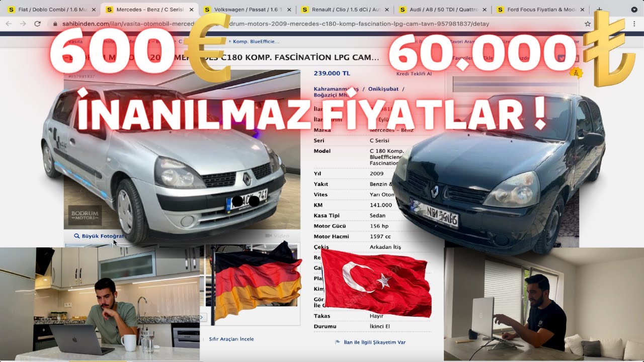Open the Renault / Clio tab
This screenshot has width=644, height=362.
click(x=345, y=10)
